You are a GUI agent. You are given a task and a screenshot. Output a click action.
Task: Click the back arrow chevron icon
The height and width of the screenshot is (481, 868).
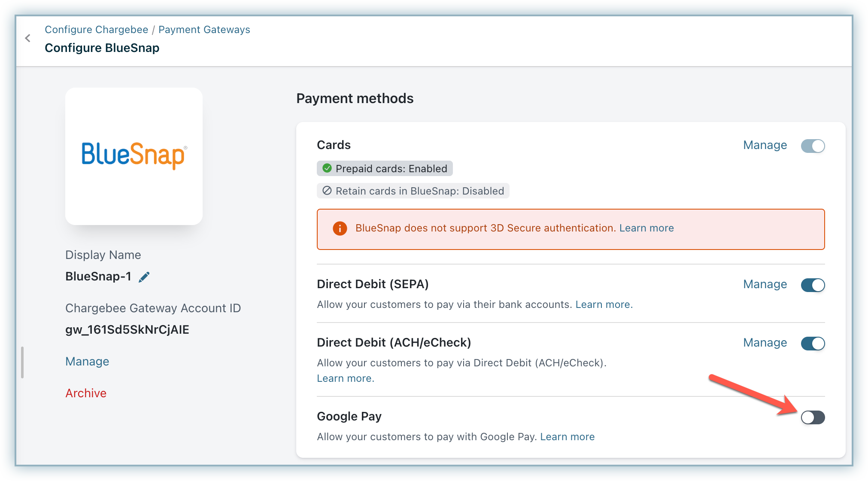[x=28, y=38]
